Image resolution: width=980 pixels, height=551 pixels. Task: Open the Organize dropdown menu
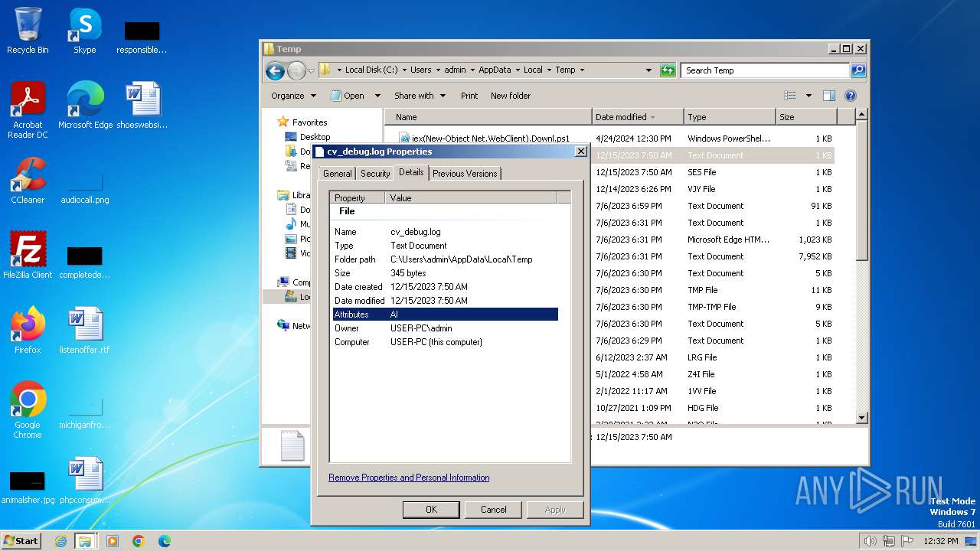[293, 96]
